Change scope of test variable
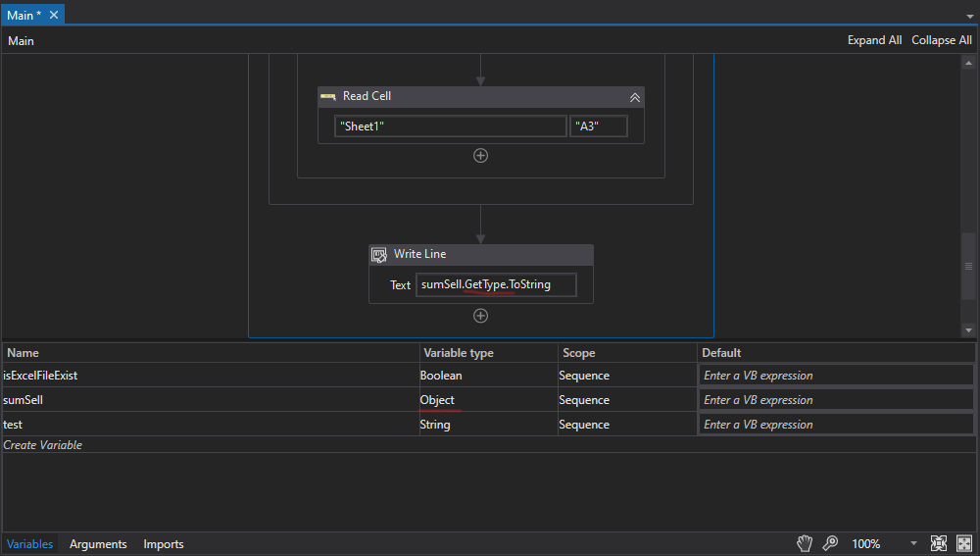Viewport: 980px width, 556px height. click(627, 424)
